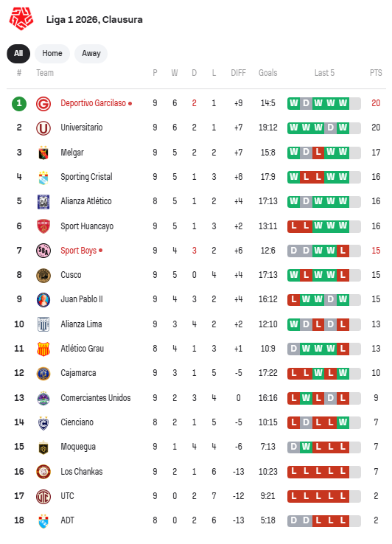Viewport: 392px width, 544px height.
Task: Switch to the Away standings tab
Action: pyautogui.click(x=91, y=53)
